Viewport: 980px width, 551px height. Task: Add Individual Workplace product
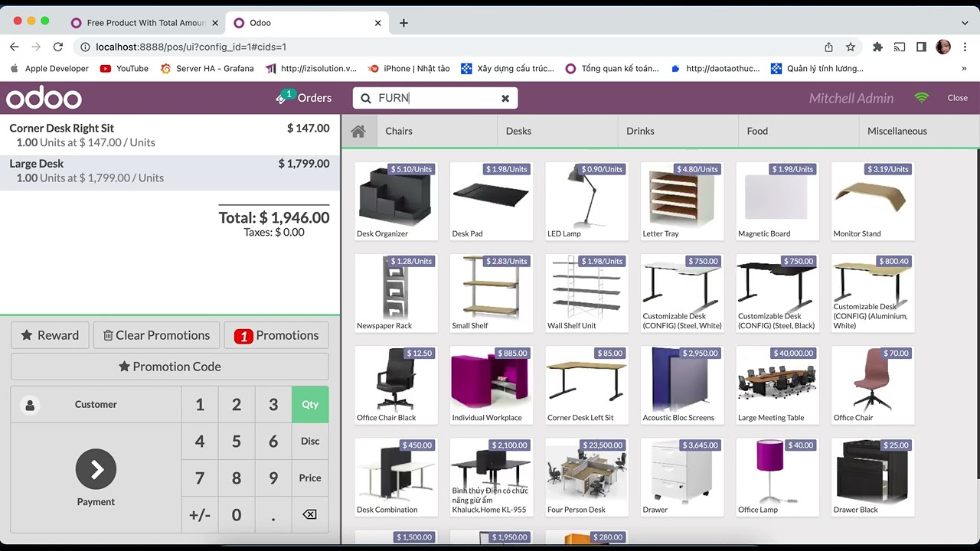pos(492,385)
